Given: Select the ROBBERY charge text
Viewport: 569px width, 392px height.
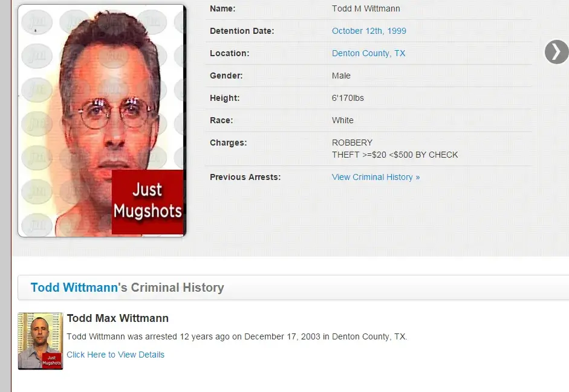Looking at the screenshot, I should pyautogui.click(x=352, y=143).
